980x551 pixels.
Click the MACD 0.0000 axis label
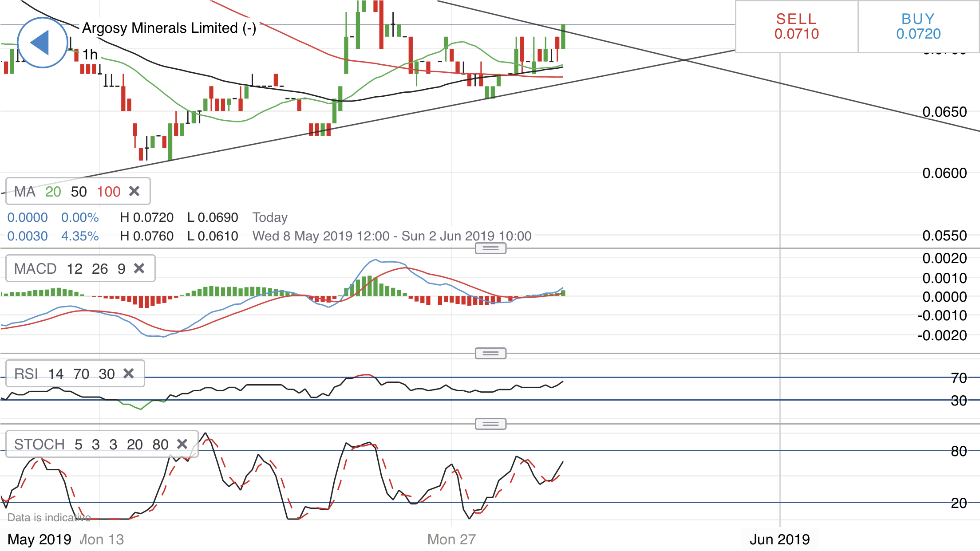pyautogui.click(x=944, y=297)
